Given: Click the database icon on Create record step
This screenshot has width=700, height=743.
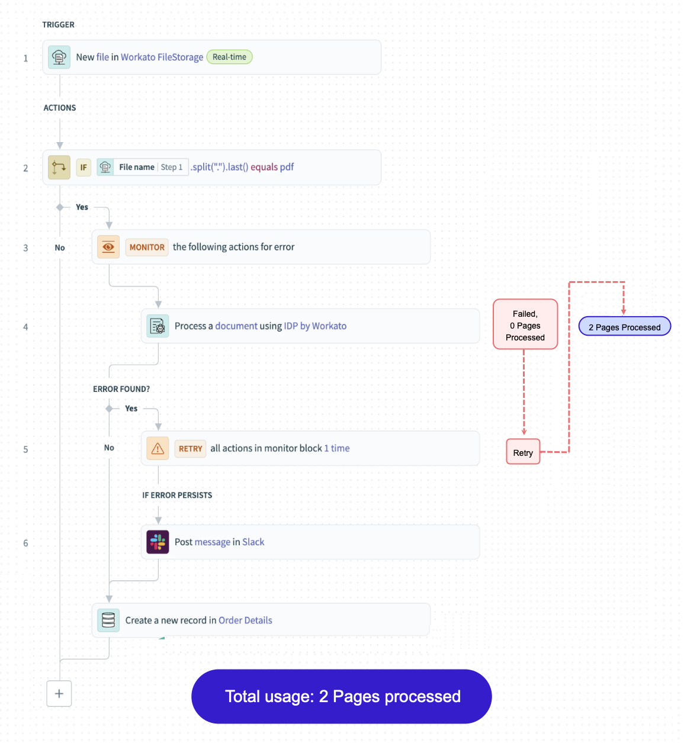Looking at the screenshot, I should [108, 620].
